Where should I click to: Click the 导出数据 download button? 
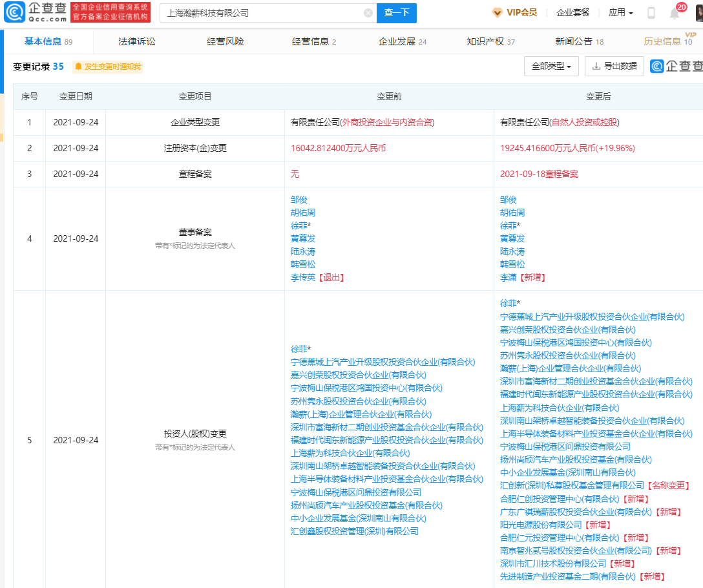(614, 66)
